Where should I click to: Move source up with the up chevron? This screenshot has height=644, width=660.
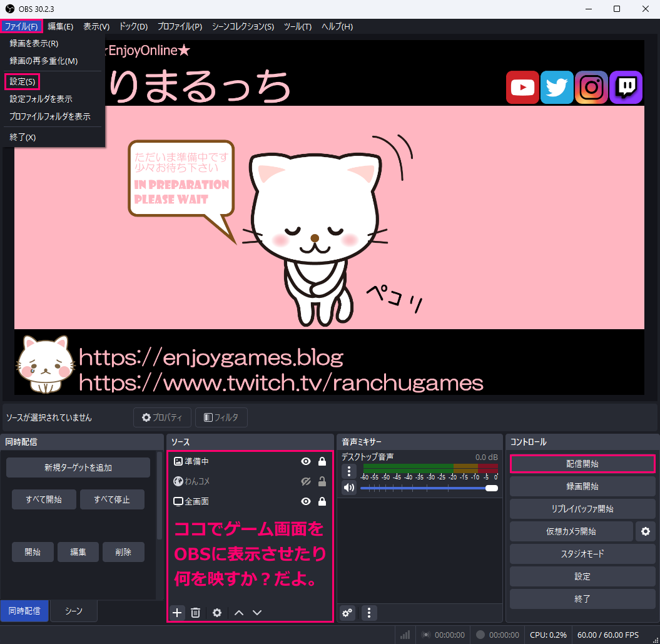tap(238, 613)
